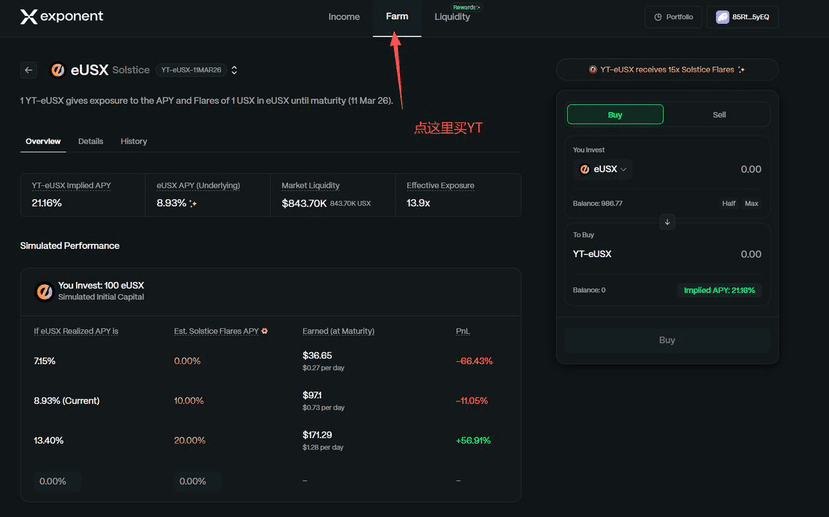Select the Buy toggle in the trade panel

(x=615, y=115)
